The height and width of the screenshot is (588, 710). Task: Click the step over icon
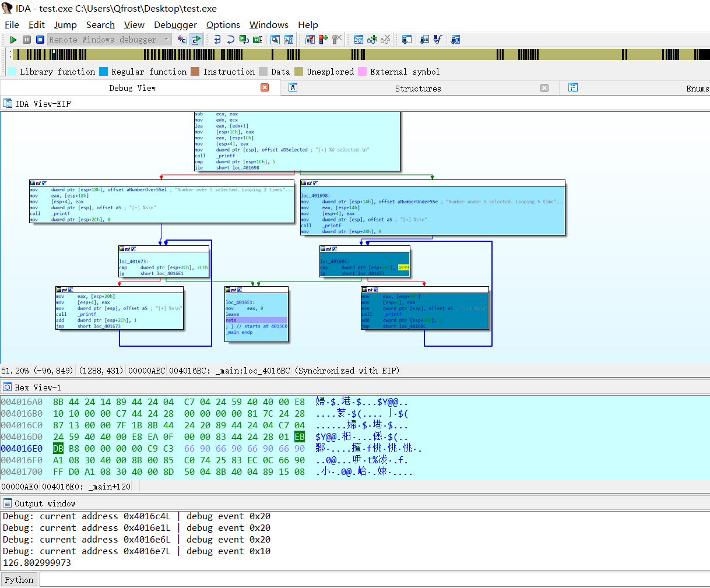click(231, 40)
